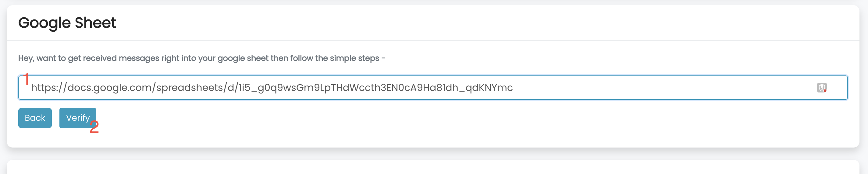Select the 'Google Sheet' panel heading
The height and width of the screenshot is (174, 868).
click(x=67, y=23)
